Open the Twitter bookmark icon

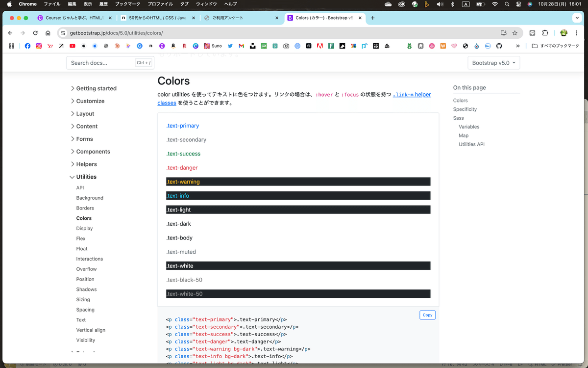230,46
